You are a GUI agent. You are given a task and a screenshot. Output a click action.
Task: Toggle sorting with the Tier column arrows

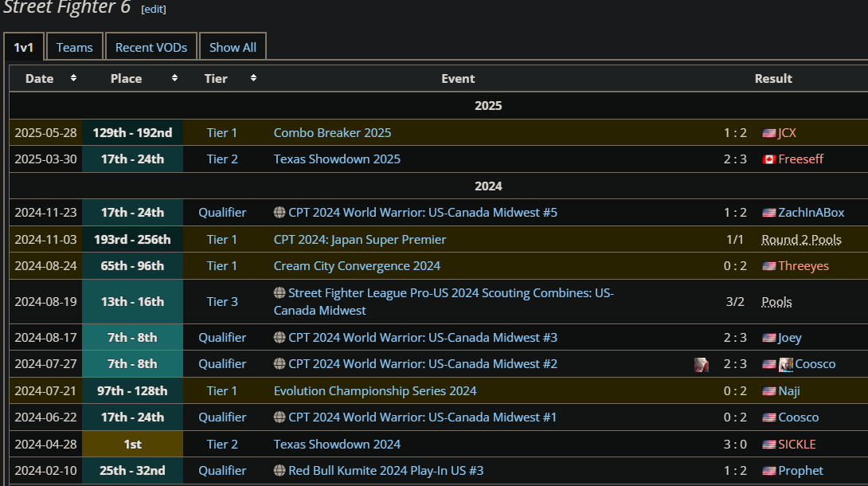(x=253, y=78)
